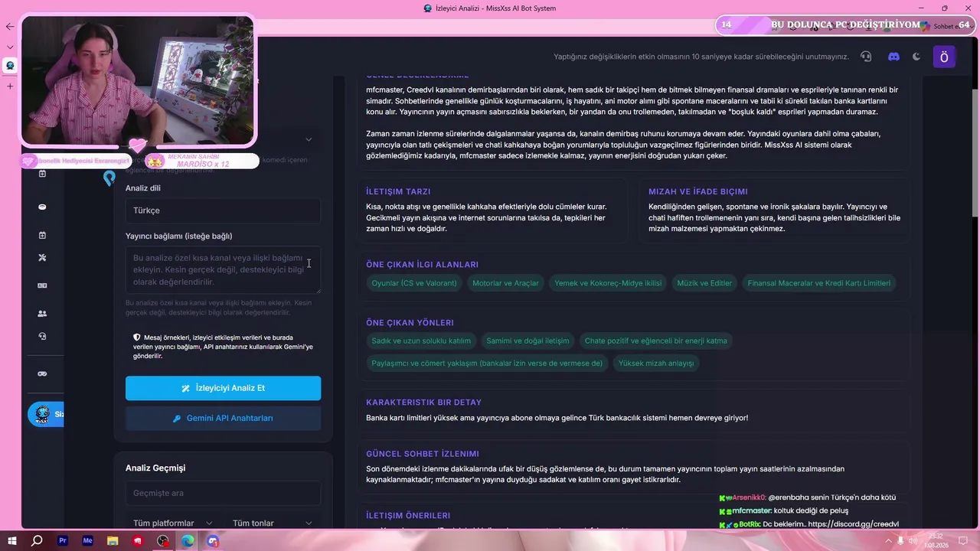Open the Windows Start menu
Image resolution: width=980 pixels, height=551 pixels.
[x=11, y=541]
